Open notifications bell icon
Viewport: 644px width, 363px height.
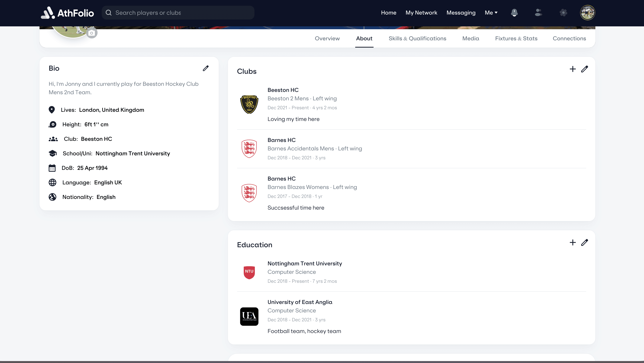tap(514, 12)
